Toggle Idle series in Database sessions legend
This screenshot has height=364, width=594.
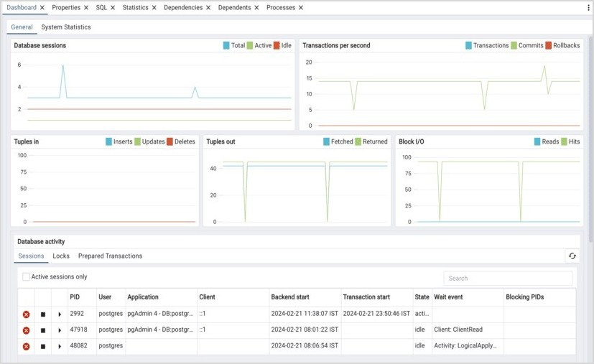(x=282, y=45)
